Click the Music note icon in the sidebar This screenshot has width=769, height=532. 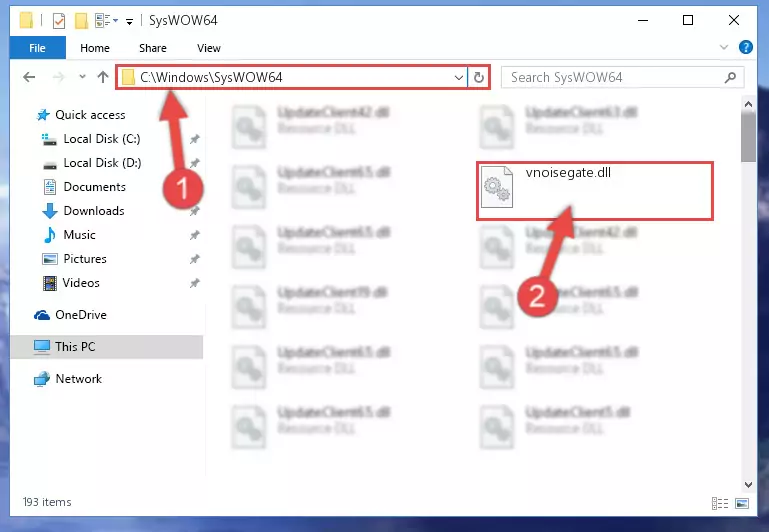[x=50, y=235]
